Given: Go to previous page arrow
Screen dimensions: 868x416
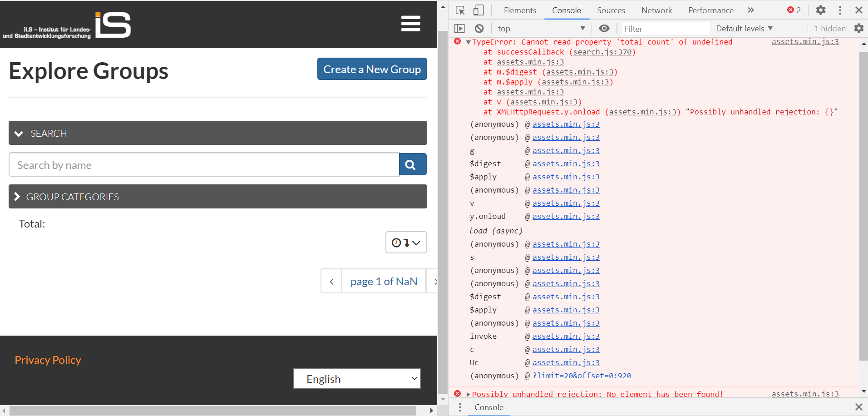Looking at the screenshot, I should [332, 282].
